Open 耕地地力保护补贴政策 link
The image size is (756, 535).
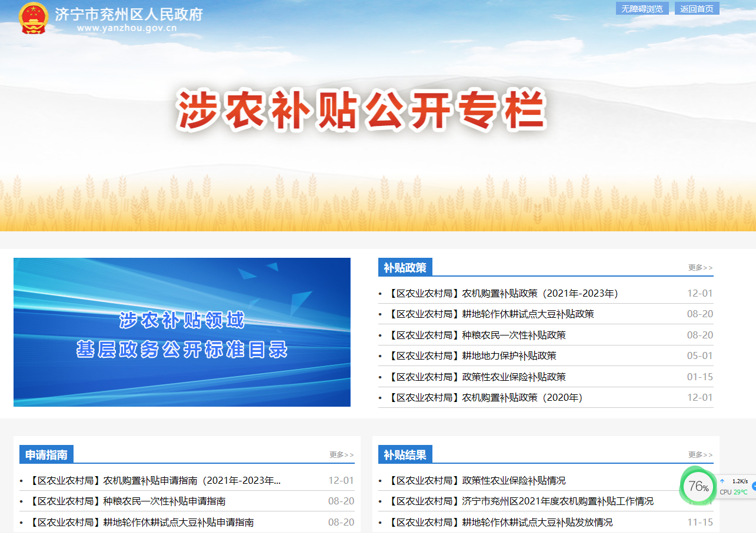click(472, 356)
